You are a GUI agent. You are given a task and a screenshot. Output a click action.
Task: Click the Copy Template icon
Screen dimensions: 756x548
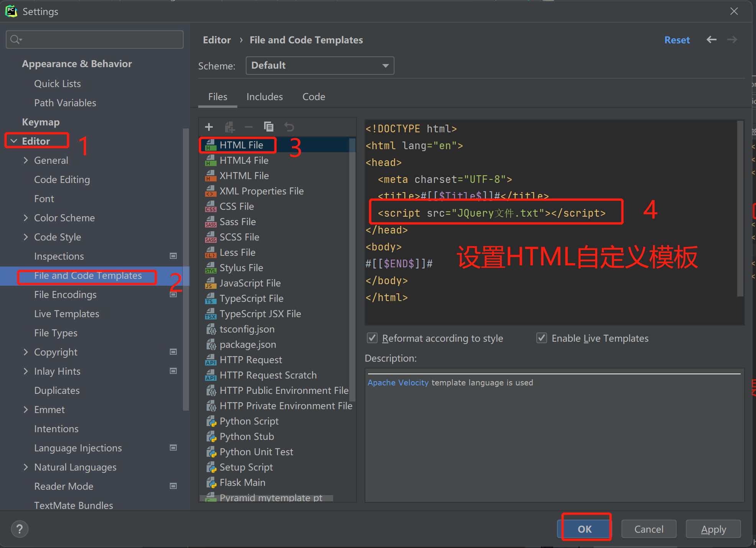click(x=269, y=127)
